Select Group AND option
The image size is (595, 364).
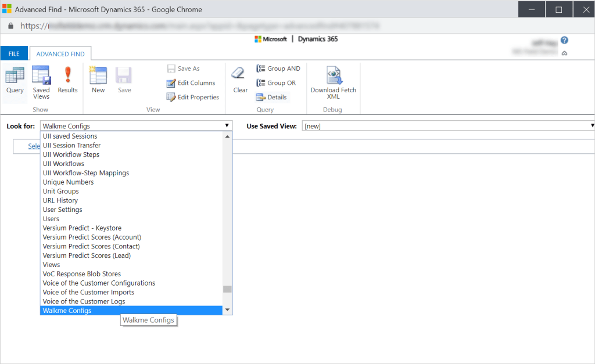coord(278,69)
